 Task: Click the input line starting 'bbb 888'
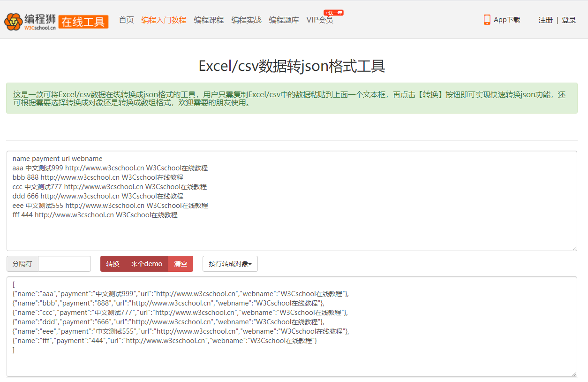[x=98, y=177]
